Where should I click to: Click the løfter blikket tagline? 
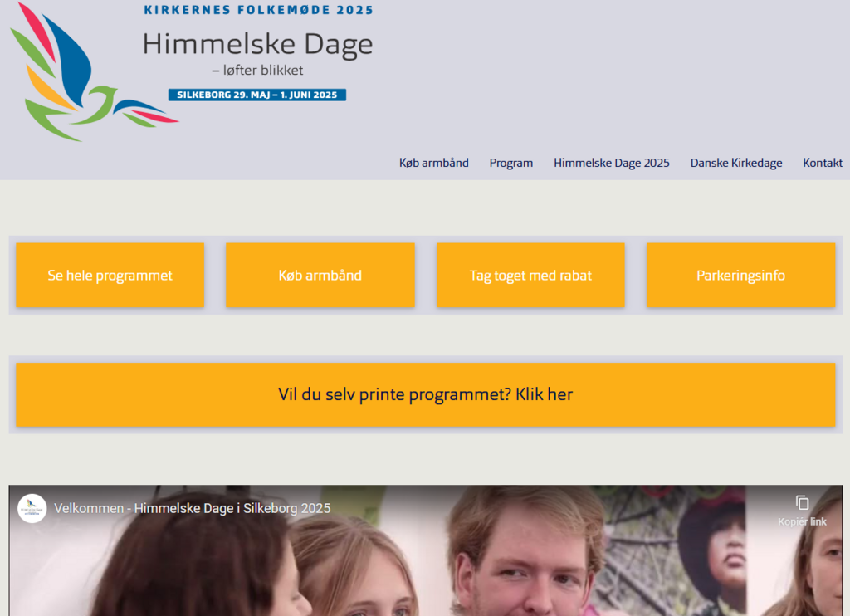pos(257,70)
